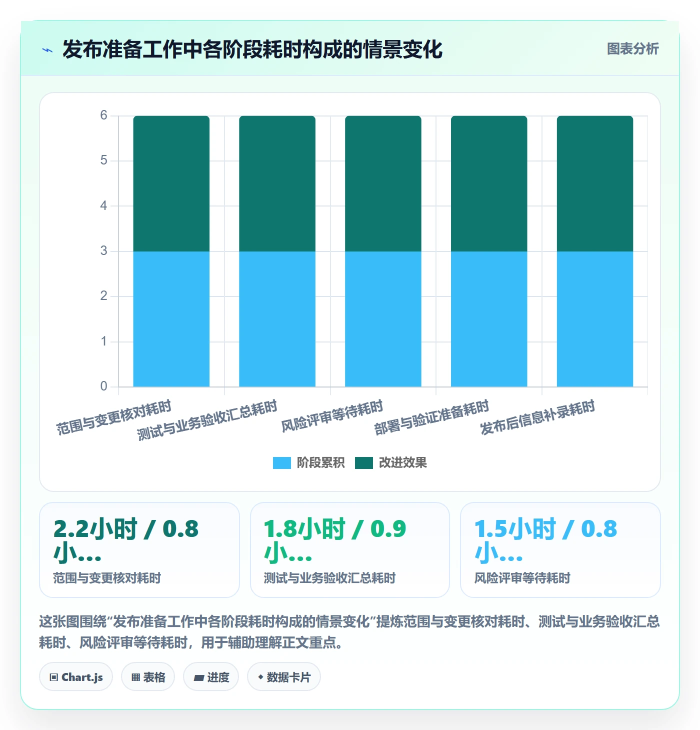The height and width of the screenshot is (730, 700).
Task: Click the dark green bar for 发布后信息补录耗时
Action: (595, 183)
